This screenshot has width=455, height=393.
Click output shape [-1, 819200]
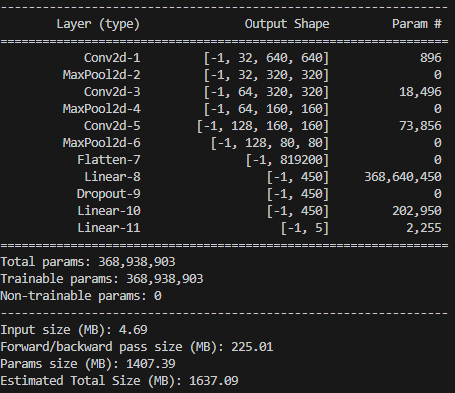[x=287, y=160]
